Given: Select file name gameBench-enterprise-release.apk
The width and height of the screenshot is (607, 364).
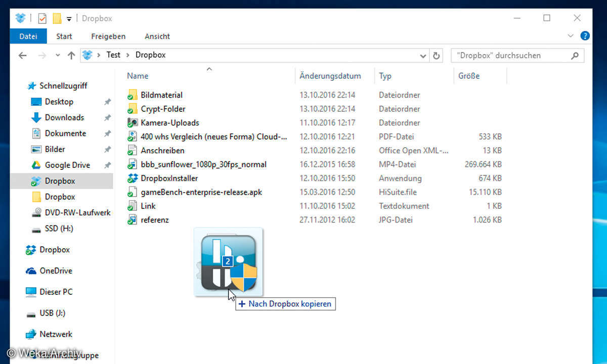Looking at the screenshot, I should pyautogui.click(x=201, y=192).
